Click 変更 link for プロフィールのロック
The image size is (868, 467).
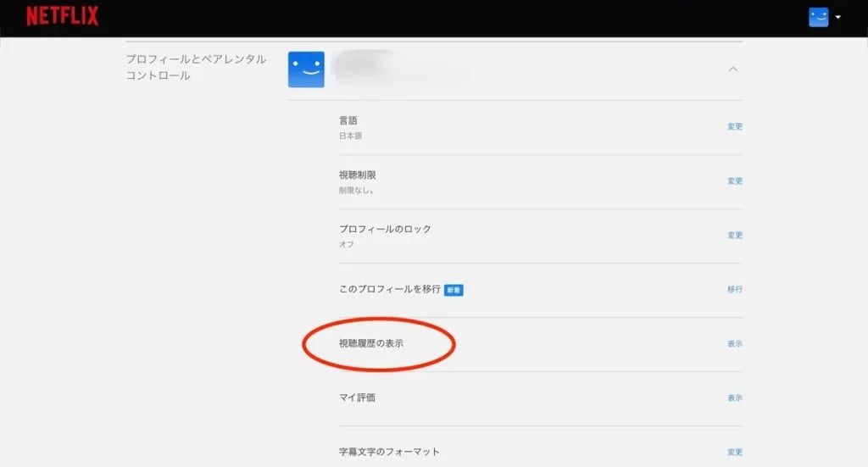(x=734, y=236)
